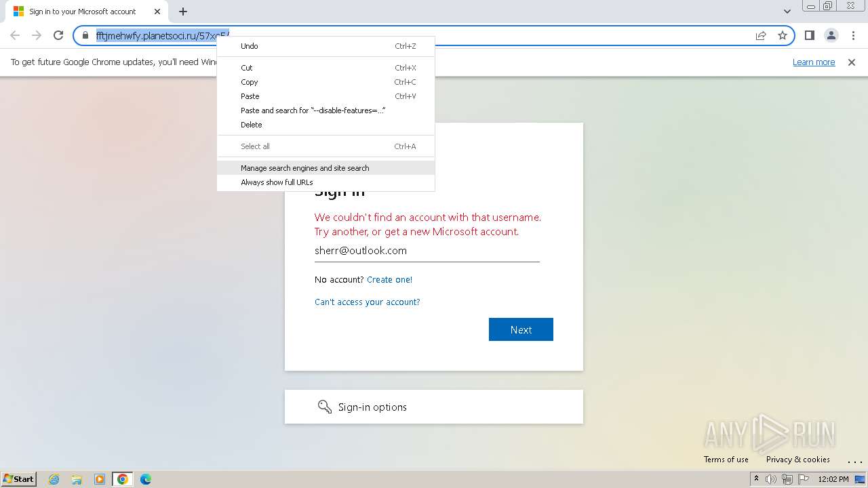Open the Chrome three-dot menu
The width and height of the screenshot is (868, 488).
click(852, 35)
